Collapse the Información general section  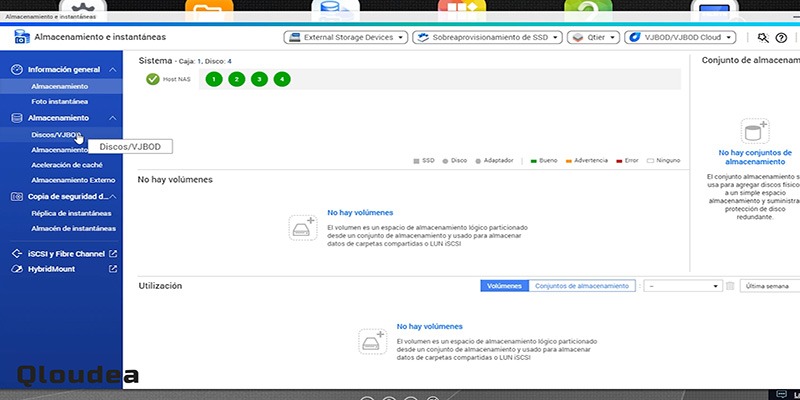coord(113,69)
